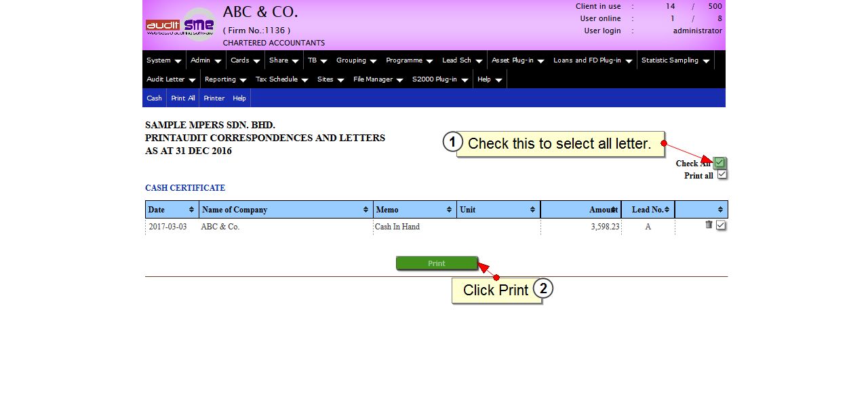
Task: Open the Printer option in blue bar
Action: coord(214,98)
